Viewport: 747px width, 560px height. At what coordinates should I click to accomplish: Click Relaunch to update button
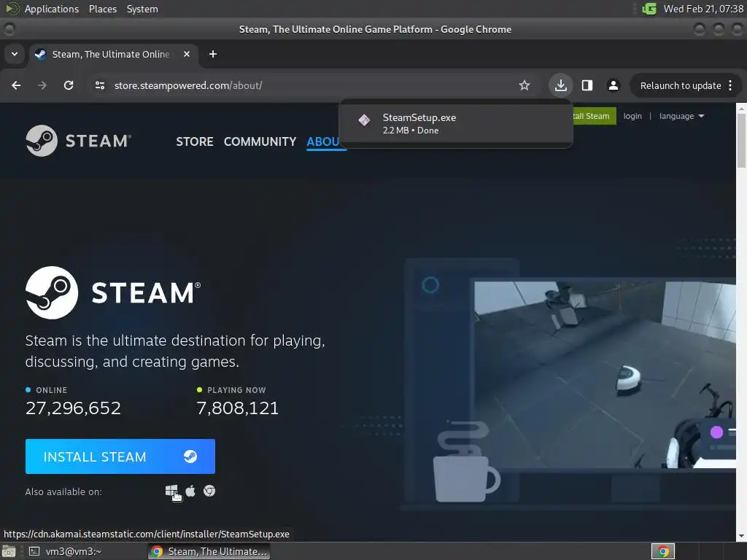tap(681, 86)
